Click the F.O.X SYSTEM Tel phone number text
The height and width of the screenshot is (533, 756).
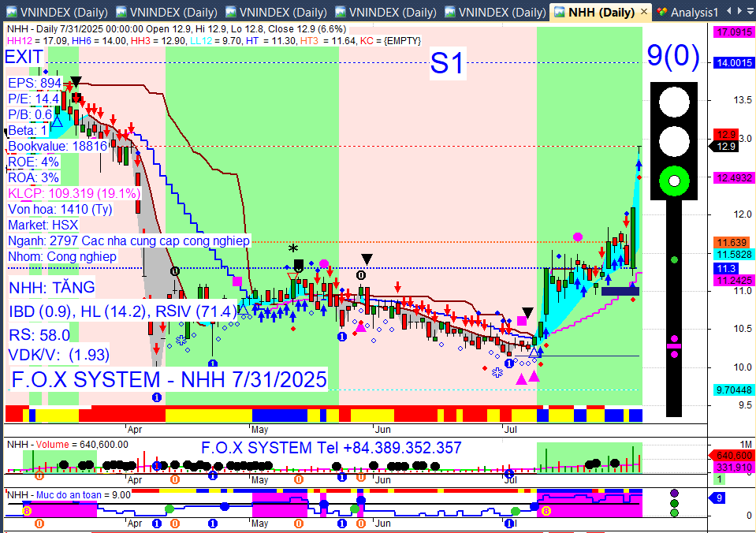click(x=331, y=448)
